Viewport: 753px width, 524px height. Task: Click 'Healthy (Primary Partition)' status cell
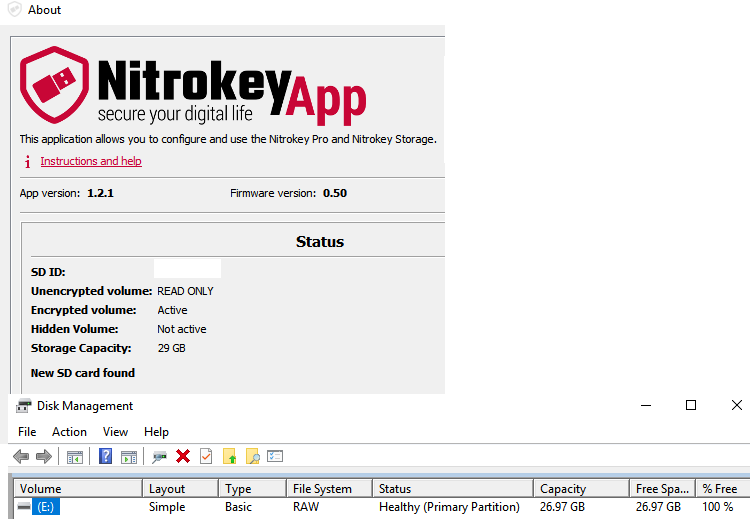tap(449, 507)
